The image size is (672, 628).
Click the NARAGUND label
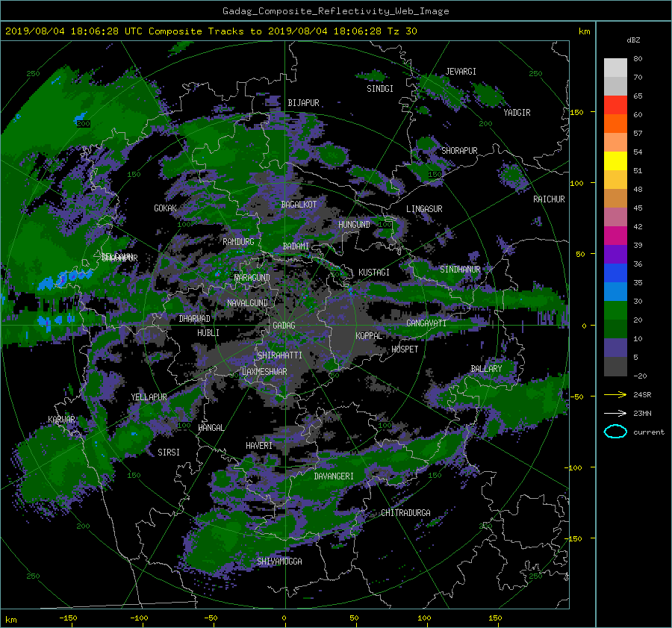coord(252,277)
